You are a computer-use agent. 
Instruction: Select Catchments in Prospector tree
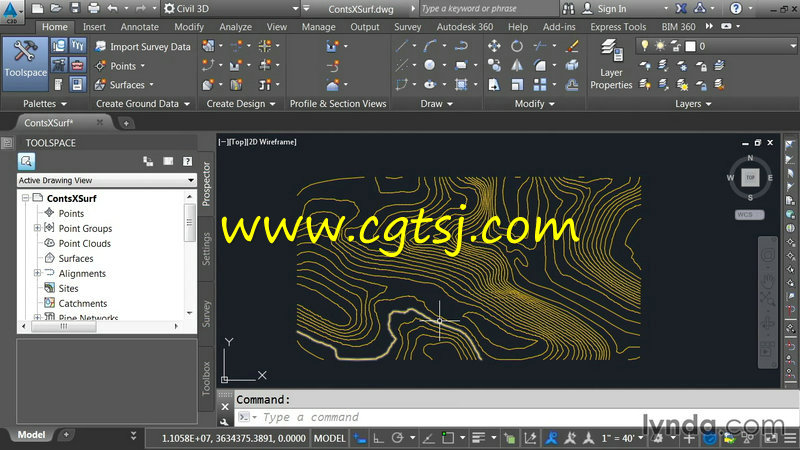83,303
